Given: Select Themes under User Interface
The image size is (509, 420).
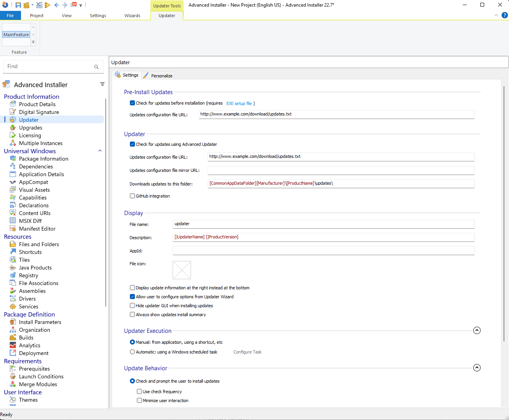Looking at the screenshot, I should [x=27, y=399].
